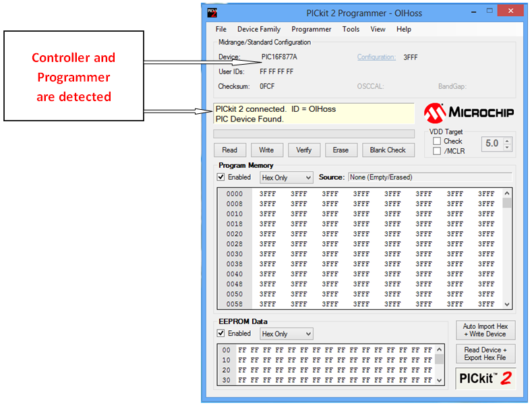Click the Checksum value 0FCF
The image size is (532, 405).
pyautogui.click(x=267, y=86)
